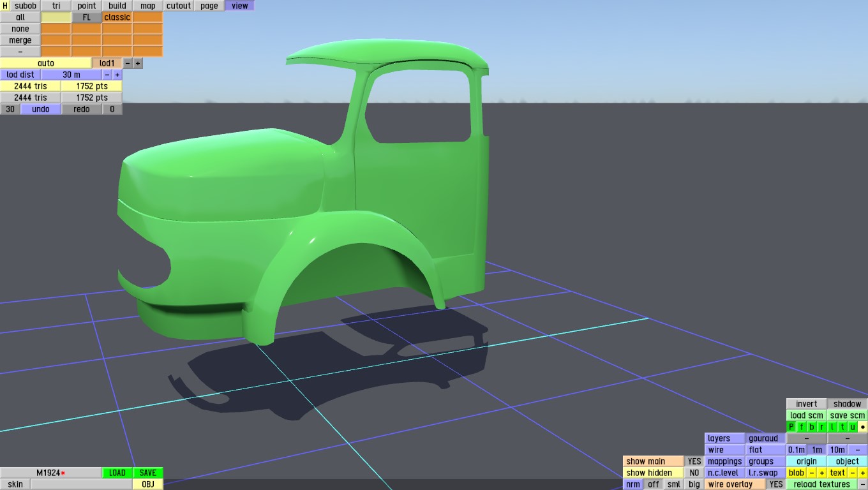Toggle wire display mode
Screen dimensions: 868x490
pos(725,450)
